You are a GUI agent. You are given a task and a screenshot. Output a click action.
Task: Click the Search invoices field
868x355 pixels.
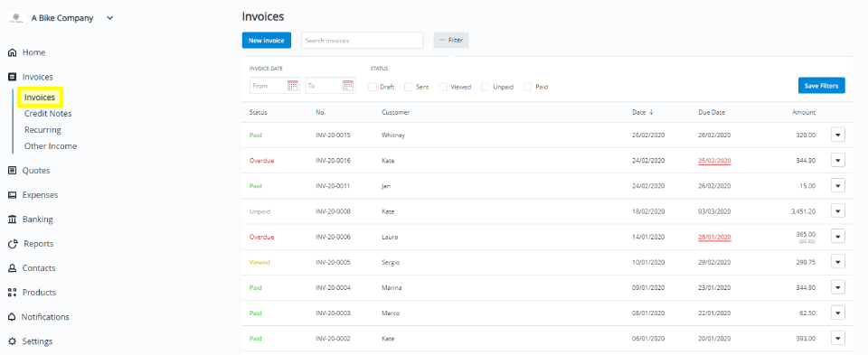click(362, 41)
